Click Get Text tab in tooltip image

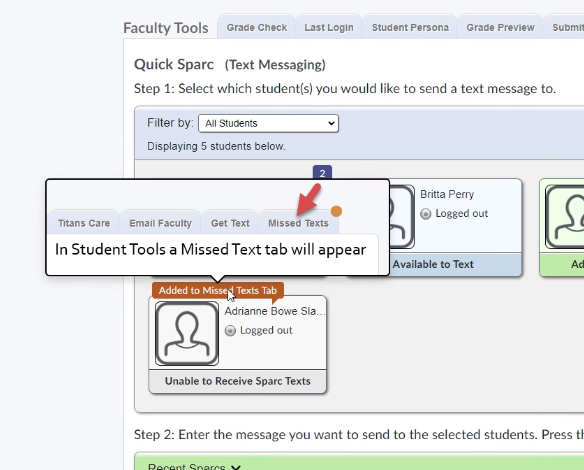point(230,223)
